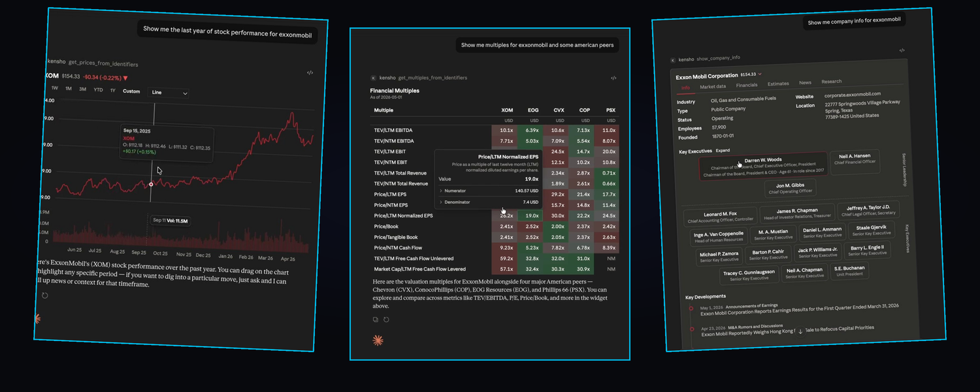Select Michael P. Zamora executive card
This screenshot has width=980, height=392.
point(719,257)
